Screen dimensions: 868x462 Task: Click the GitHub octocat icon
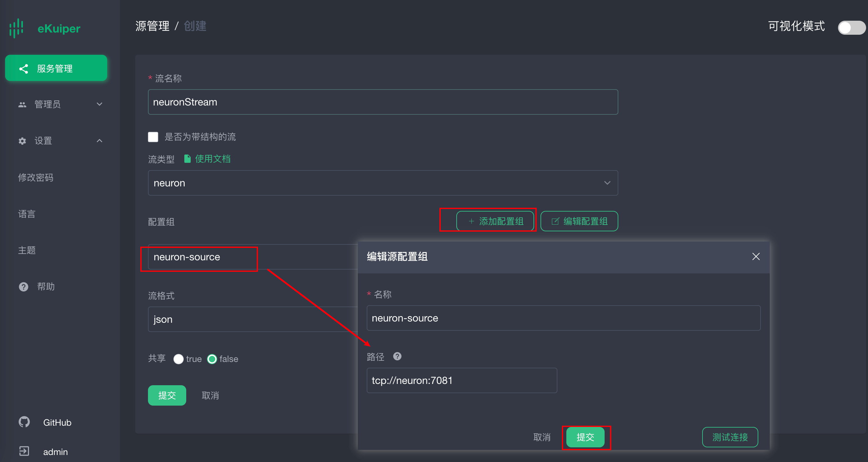(24, 422)
